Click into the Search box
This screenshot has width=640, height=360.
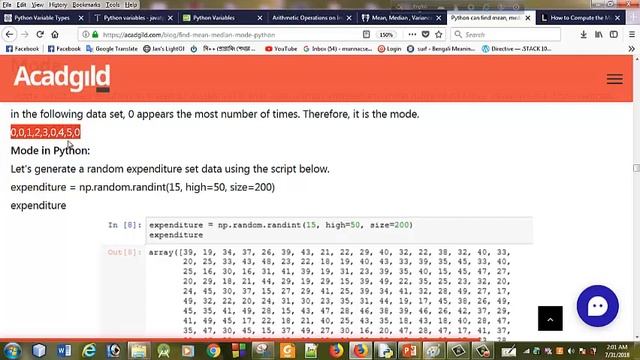click(506, 35)
